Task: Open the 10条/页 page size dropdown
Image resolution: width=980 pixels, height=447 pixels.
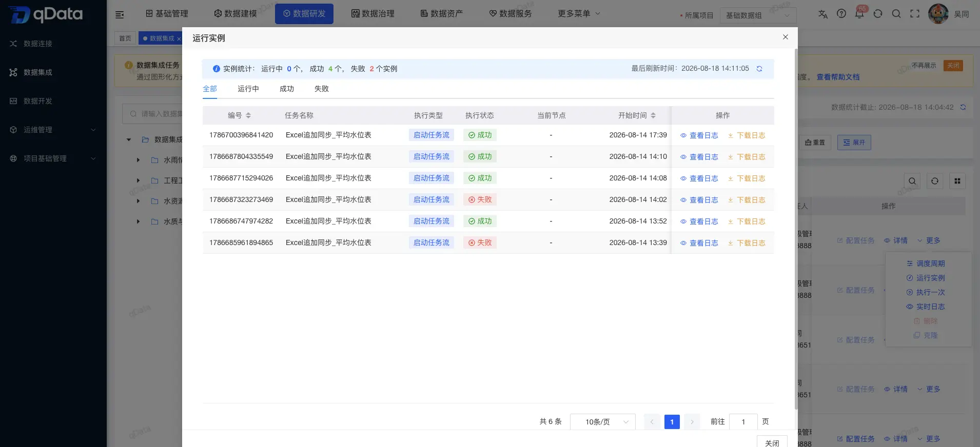Action: [603, 422]
